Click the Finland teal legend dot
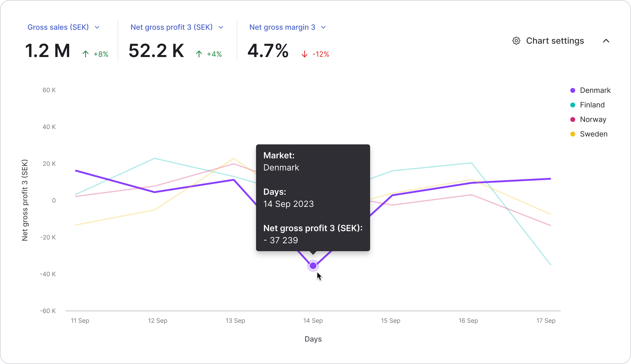This screenshot has width=631, height=364. pyautogui.click(x=573, y=105)
